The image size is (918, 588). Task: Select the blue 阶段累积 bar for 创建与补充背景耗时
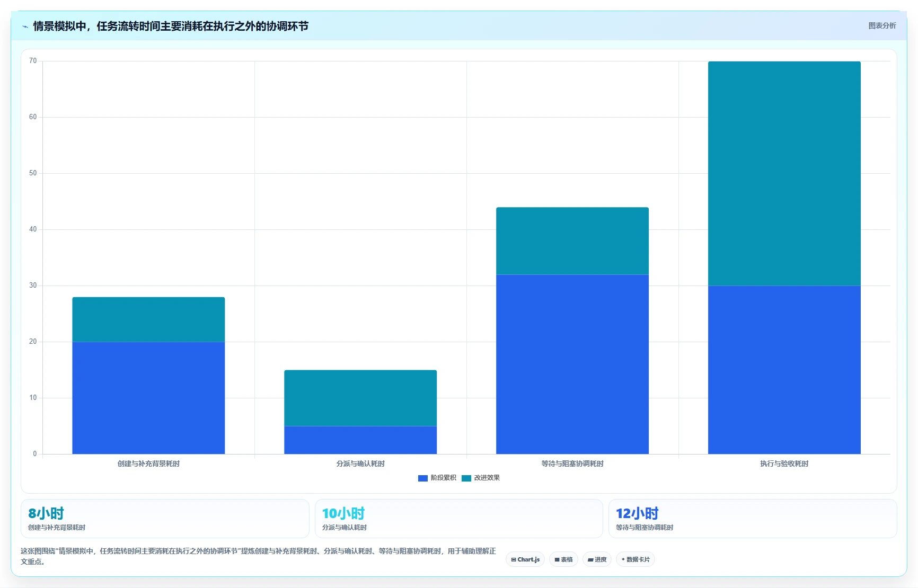tap(148, 398)
